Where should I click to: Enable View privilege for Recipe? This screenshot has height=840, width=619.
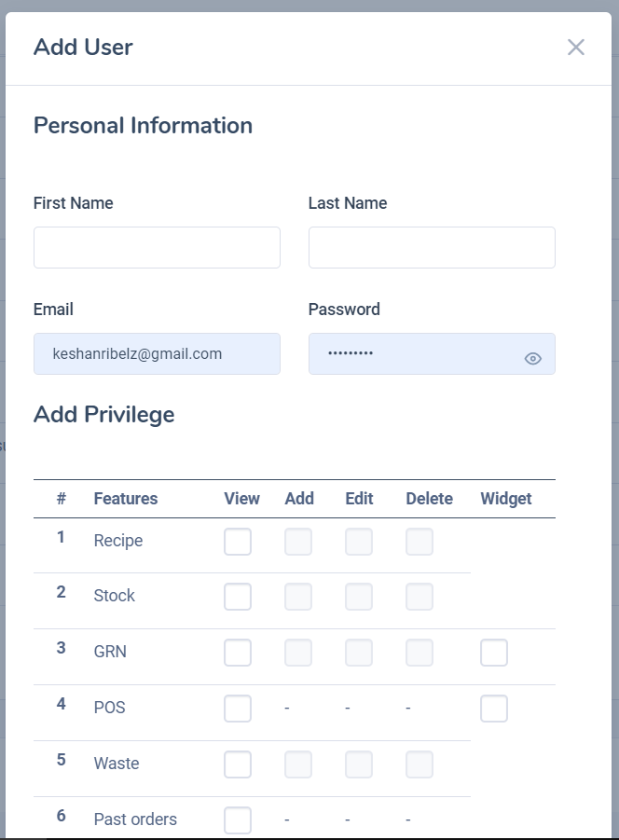[238, 542]
